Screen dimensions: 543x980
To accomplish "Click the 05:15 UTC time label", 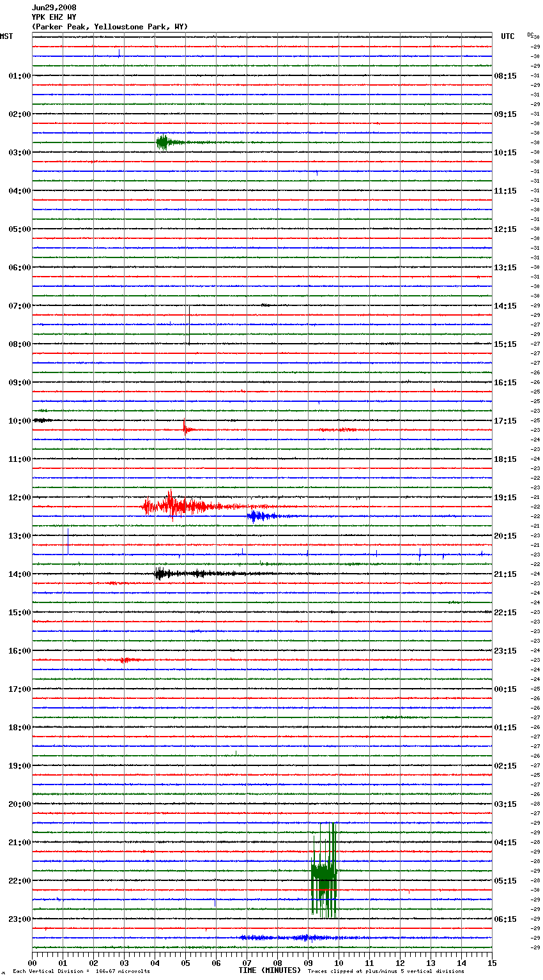I will pos(505,881).
